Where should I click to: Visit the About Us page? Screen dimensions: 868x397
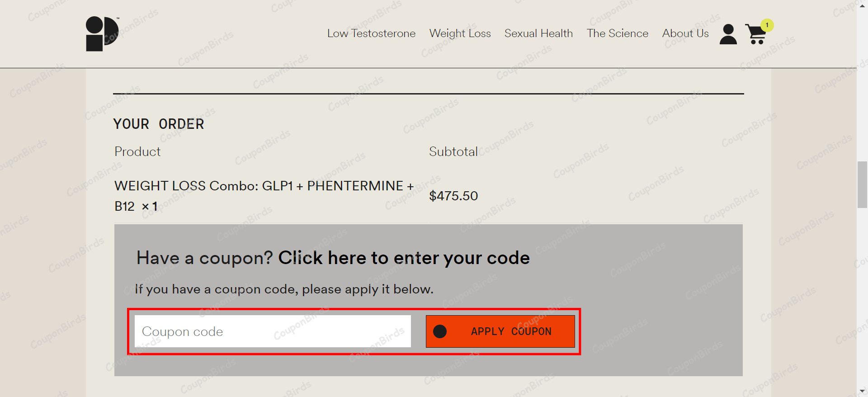685,33
